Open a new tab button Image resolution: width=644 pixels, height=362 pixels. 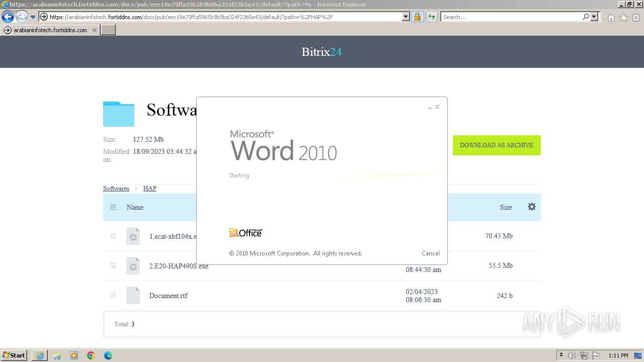point(108,30)
